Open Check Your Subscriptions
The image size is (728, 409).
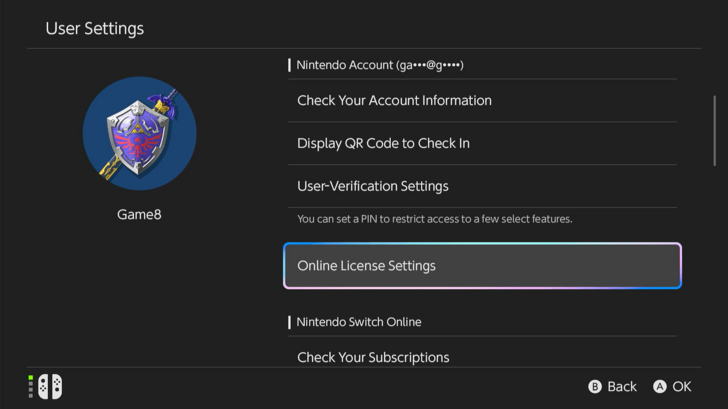point(482,357)
